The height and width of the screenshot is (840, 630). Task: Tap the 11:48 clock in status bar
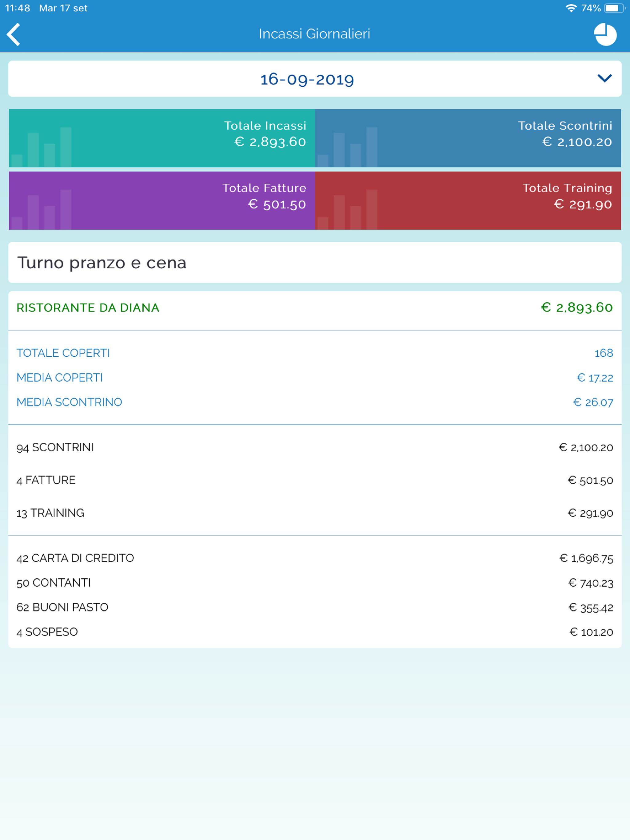click(18, 8)
